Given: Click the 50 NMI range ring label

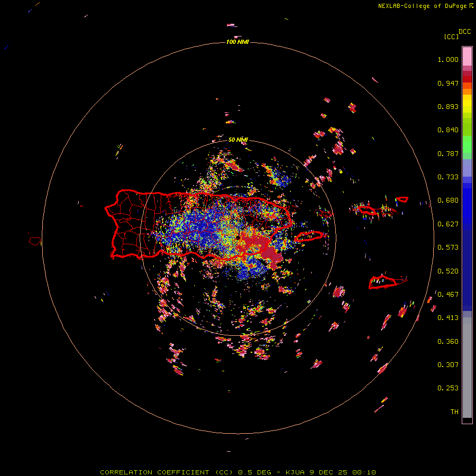Looking at the screenshot, I should pos(238,140).
